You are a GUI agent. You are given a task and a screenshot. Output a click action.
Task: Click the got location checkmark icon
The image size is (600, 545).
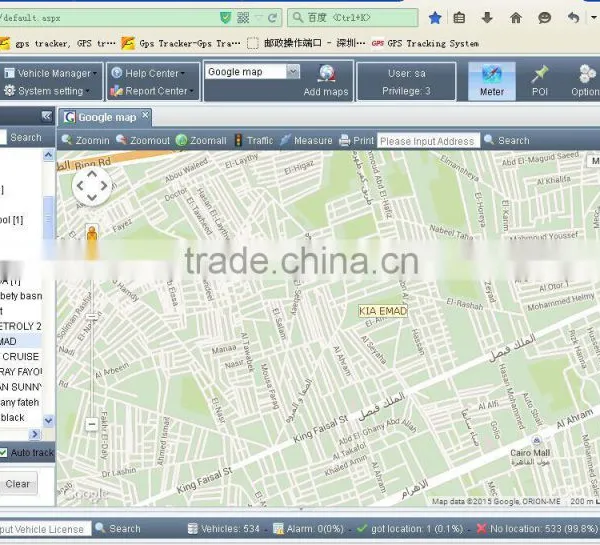tap(362, 528)
